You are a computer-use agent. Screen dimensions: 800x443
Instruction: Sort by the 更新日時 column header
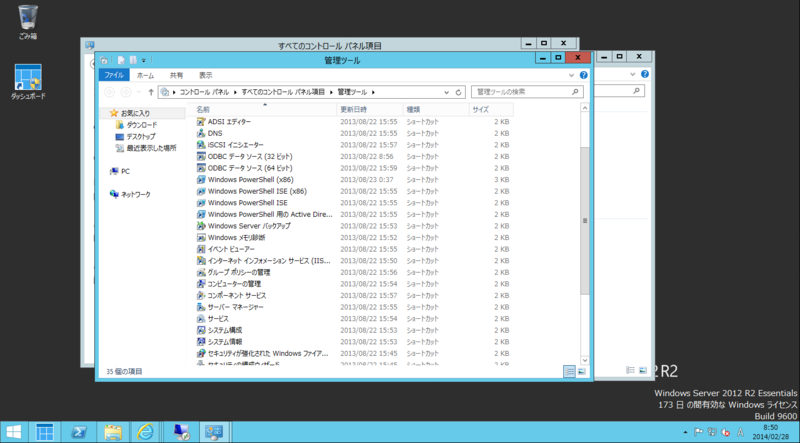point(370,109)
